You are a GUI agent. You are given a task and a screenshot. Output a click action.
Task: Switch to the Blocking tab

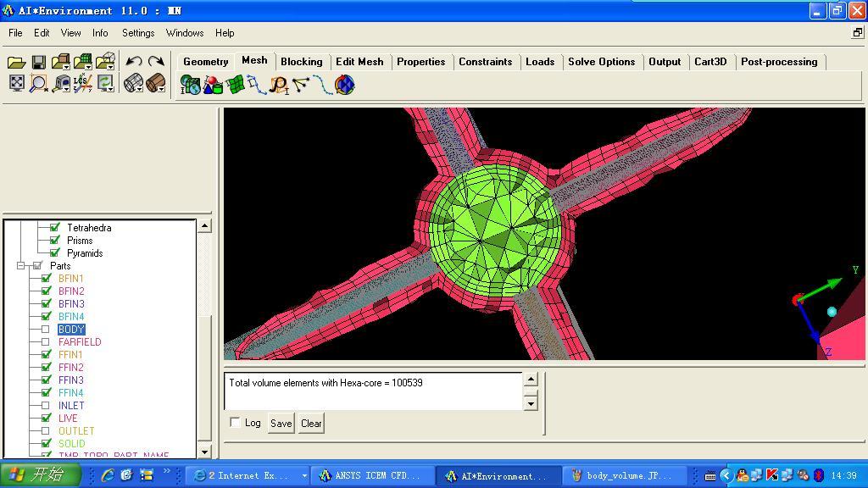pos(301,62)
